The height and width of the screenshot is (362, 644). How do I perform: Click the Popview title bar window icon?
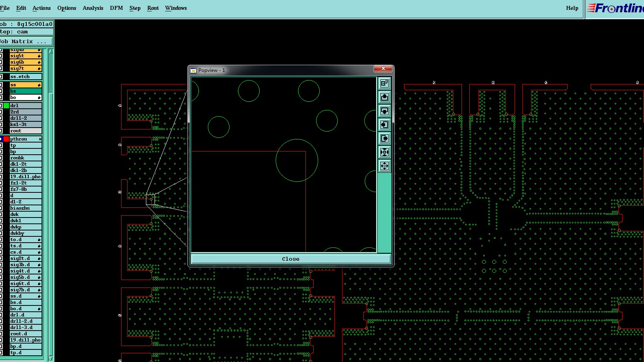193,70
